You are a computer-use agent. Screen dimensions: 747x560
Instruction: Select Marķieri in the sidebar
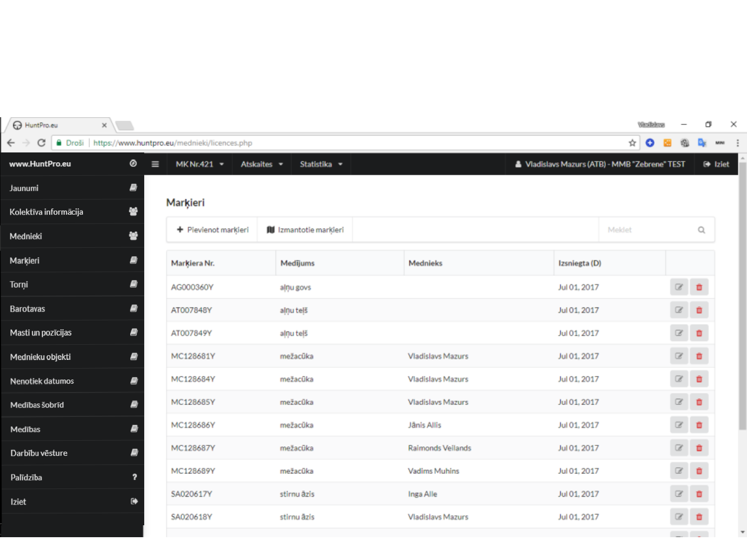(x=73, y=260)
